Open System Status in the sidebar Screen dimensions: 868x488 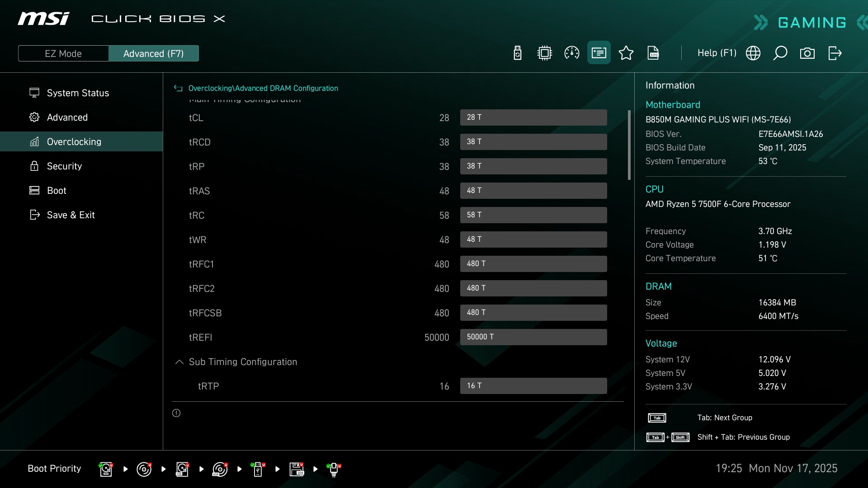coord(81,93)
